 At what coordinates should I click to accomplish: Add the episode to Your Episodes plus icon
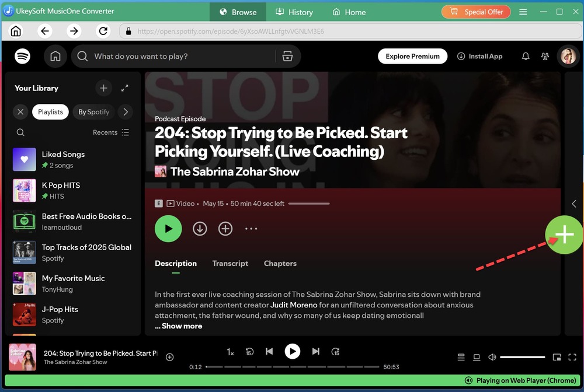[x=225, y=228]
